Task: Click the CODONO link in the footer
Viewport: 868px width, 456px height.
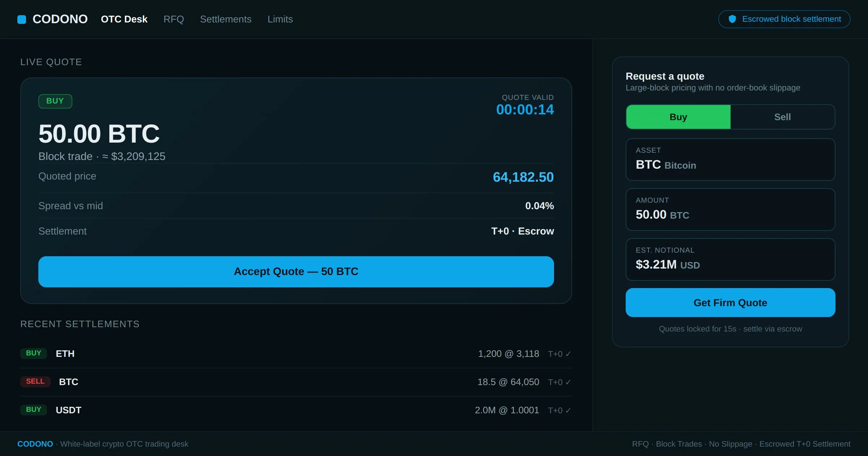Action: (35, 444)
